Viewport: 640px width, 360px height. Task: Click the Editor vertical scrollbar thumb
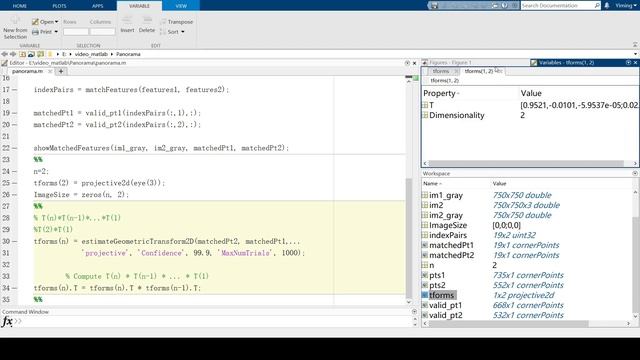[x=409, y=238]
